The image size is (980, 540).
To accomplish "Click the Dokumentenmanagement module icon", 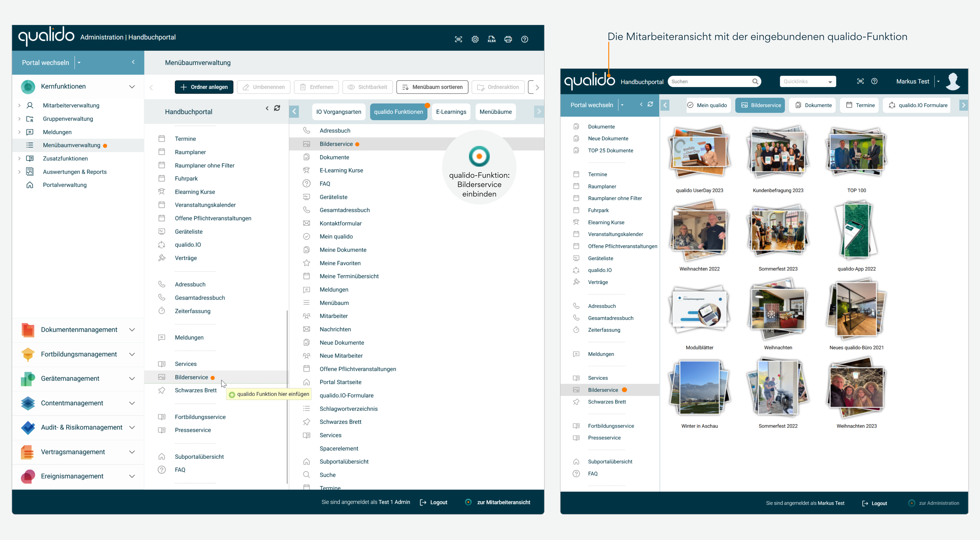I will tap(28, 329).
